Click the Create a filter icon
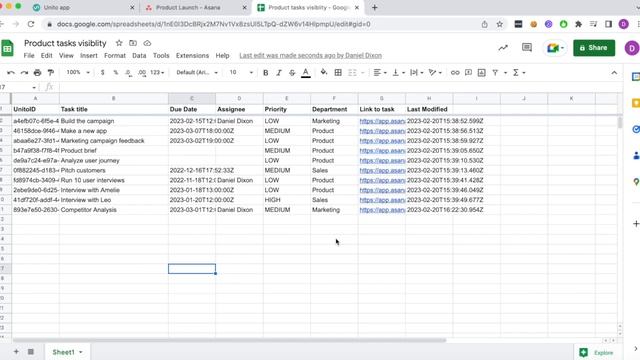This screenshot has height=360, width=640. [x=495, y=73]
